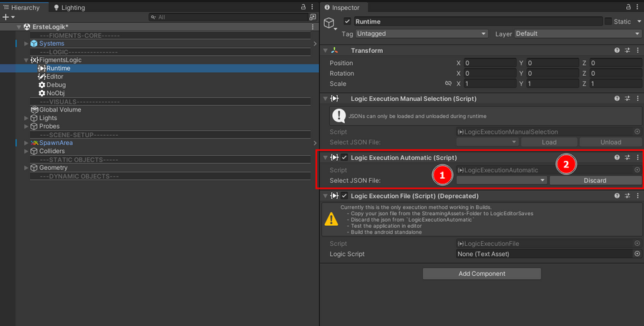The image size is (644, 326).
Task: Pick Logic Script text asset via picker
Action: pyautogui.click(x=637, y=254)
